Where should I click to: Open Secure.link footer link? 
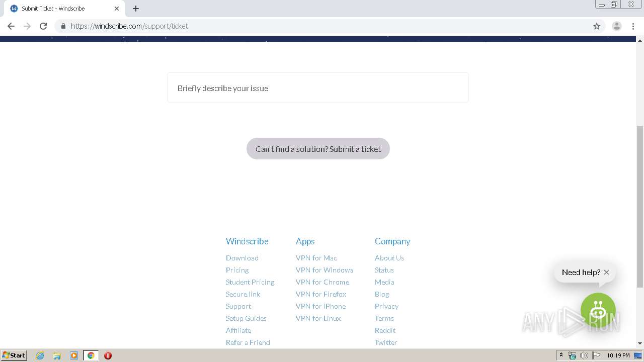[243, 294]
